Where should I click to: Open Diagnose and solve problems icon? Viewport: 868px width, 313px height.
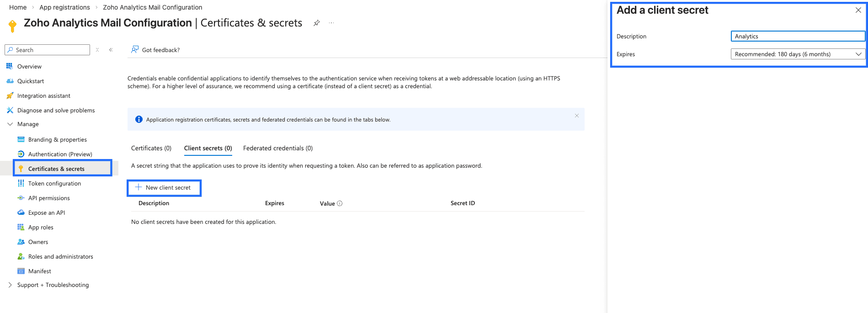(x=10, y=110)
